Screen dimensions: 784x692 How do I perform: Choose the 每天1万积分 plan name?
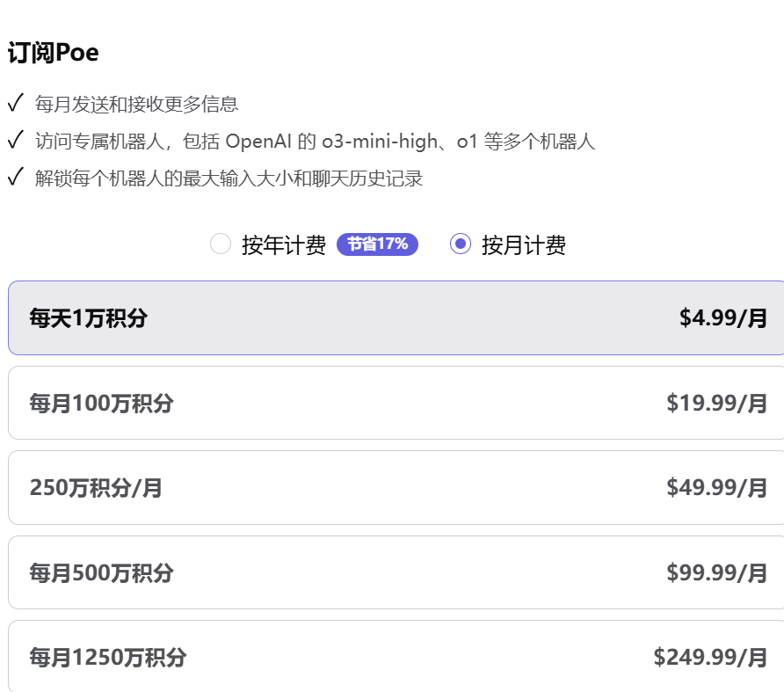click(88, 318)
